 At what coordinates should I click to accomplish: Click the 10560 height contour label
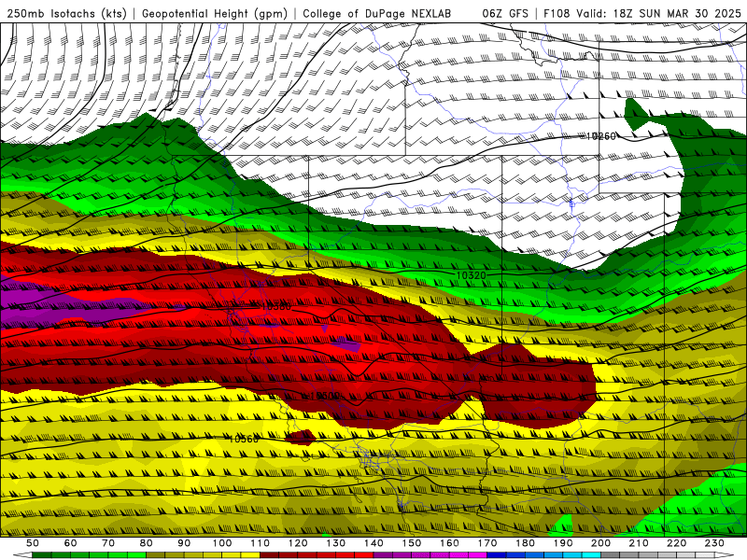click(244, 439)
